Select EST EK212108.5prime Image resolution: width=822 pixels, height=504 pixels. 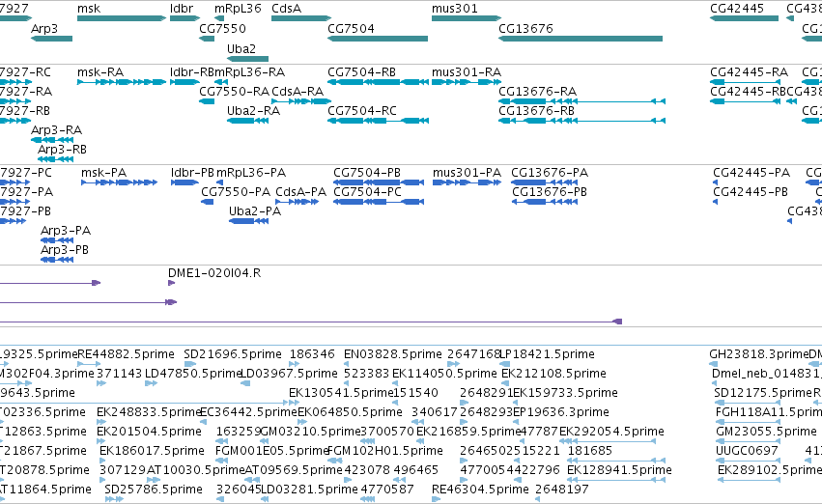(x=553, y=374)
